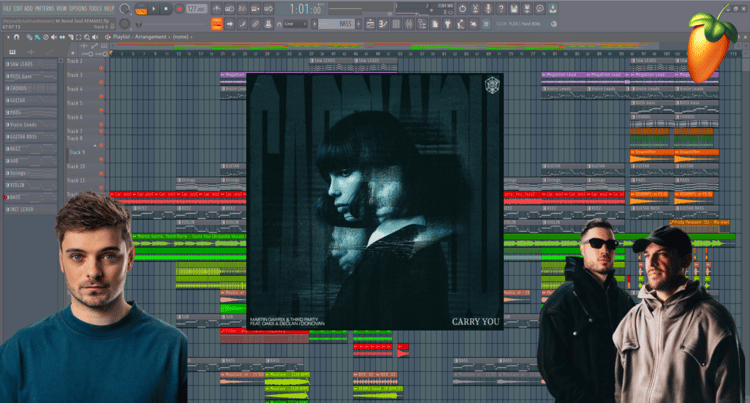Select the Zoom magnifier tool in Playlist
This screenshot has width=750, height=403.
point(87,37)
